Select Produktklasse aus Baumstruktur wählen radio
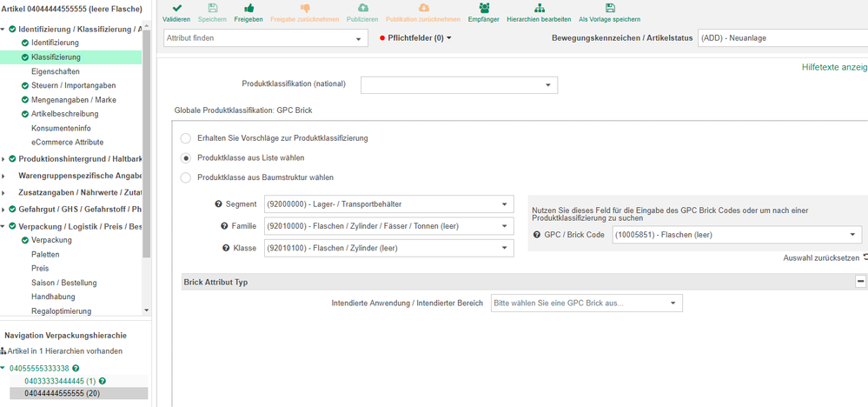Screen dimensions: 868x407 coord(186,177)
